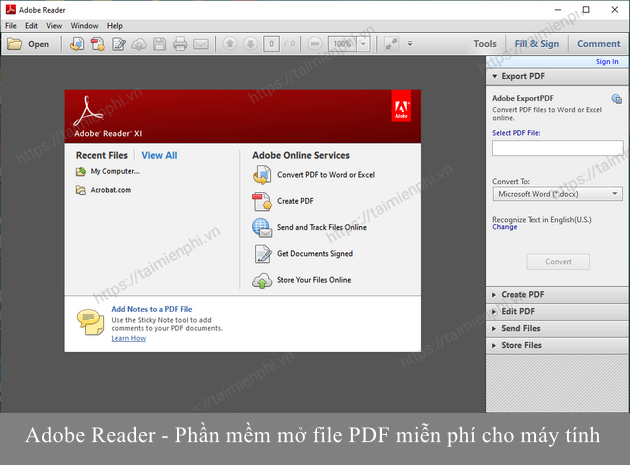Expand the Edit PDF panel section

pos(558,311)
